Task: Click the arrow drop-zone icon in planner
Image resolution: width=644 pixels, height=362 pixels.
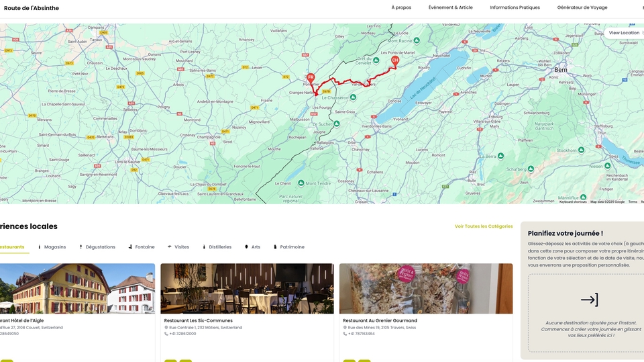Action: tap(590, 300)
